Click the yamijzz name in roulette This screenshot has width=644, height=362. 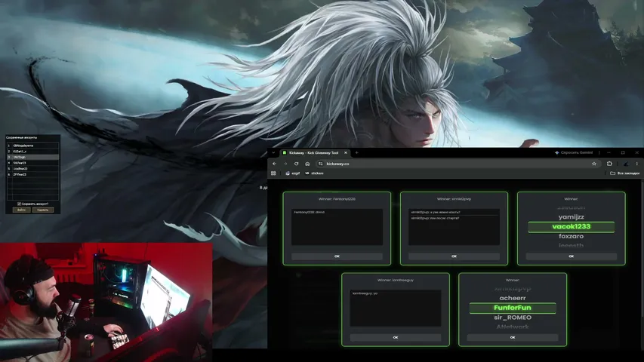pos(572,216)
